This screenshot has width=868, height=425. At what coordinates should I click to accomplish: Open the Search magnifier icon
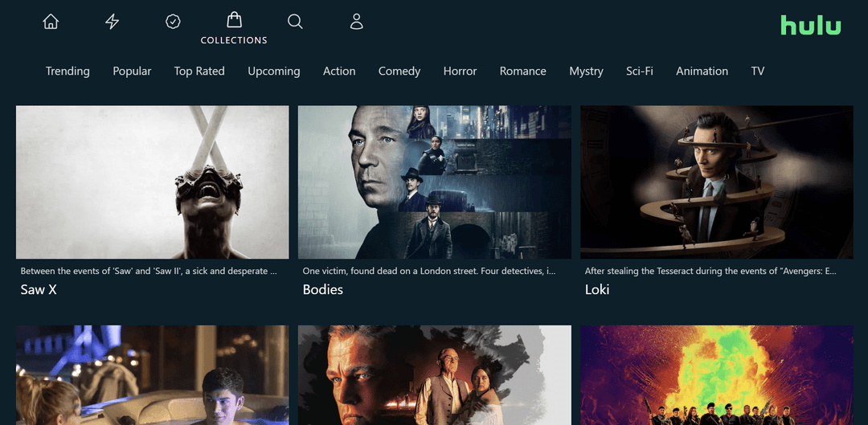click(x=295, y=22)
